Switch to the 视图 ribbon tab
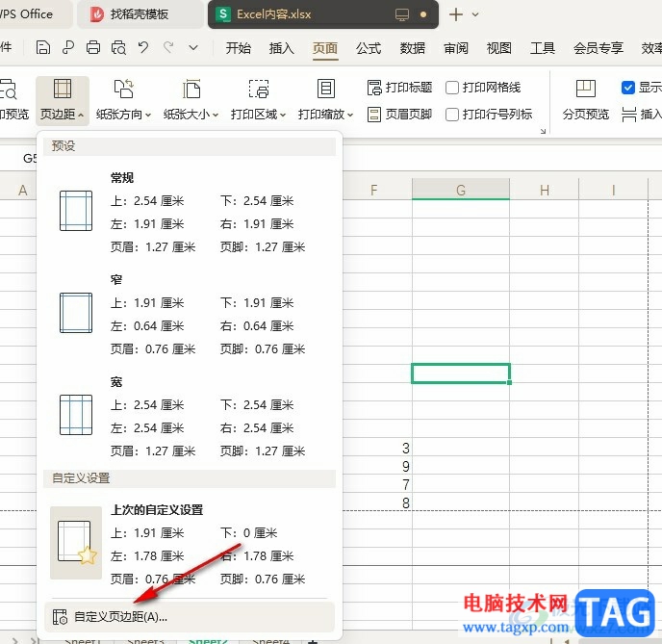This screenshot has width=662, height=644. tap(499, 48)
